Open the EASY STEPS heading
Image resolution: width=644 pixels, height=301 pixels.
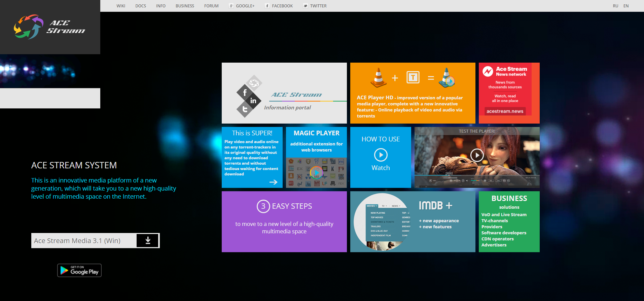[292, 206]
